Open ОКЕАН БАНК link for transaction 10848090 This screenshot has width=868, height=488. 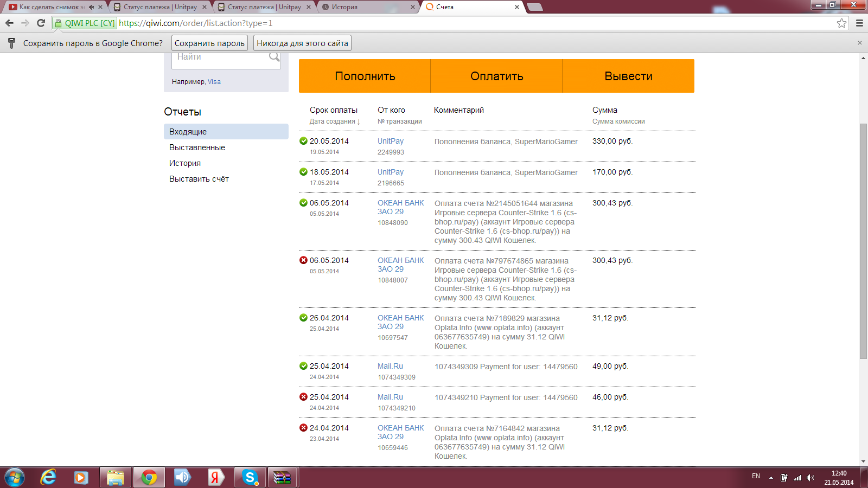point(401,207)
